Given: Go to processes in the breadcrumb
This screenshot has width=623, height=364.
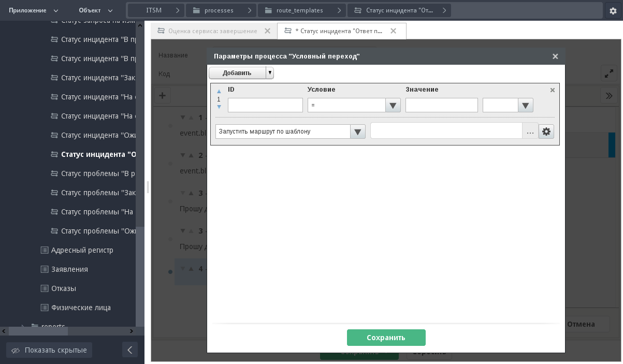Looking at the screenshot, I should click(x=219, y=10).
